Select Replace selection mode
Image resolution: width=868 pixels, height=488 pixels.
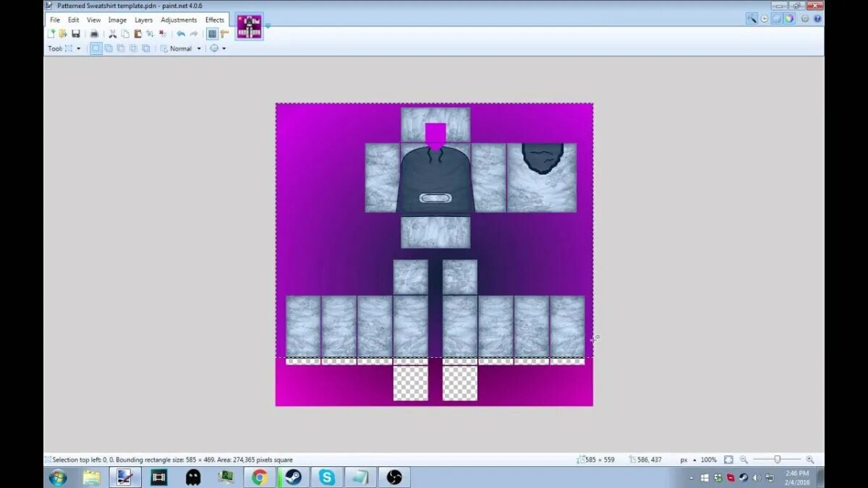(95, 48)
